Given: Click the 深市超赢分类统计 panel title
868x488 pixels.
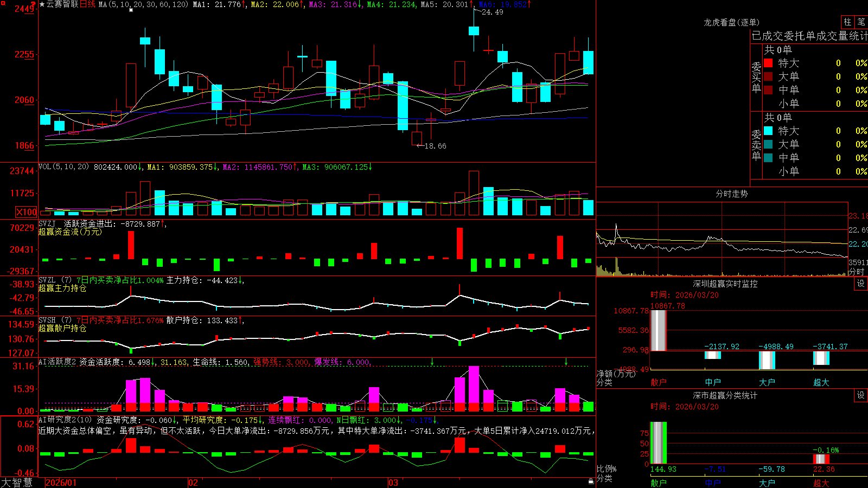Looking at the screenshot, I should (725, 395).
